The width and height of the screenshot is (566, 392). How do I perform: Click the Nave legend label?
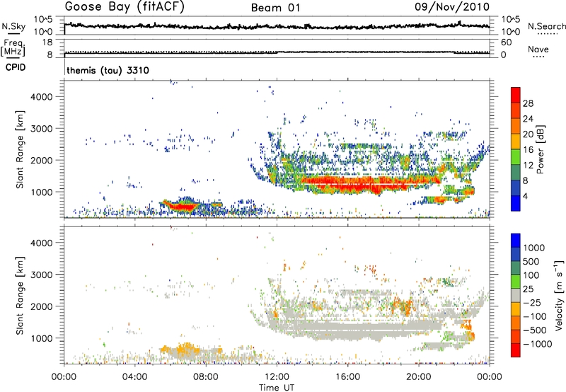[x=538, y=49]
